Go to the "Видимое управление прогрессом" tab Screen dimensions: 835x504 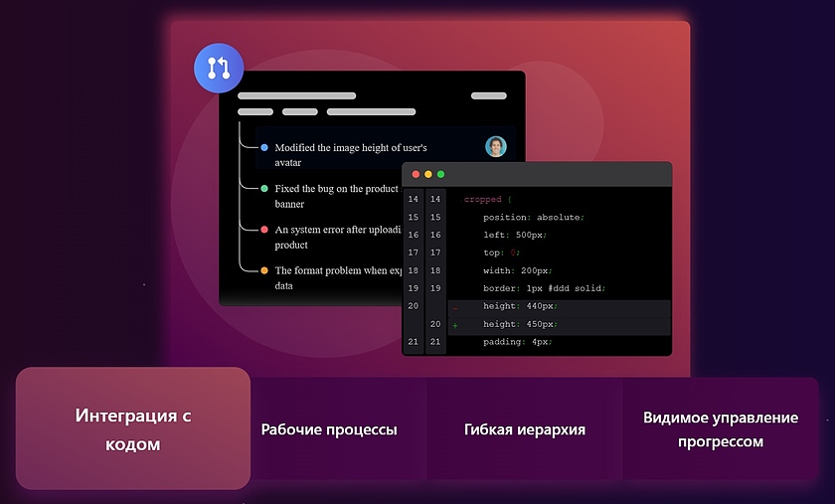coord(720,429)
